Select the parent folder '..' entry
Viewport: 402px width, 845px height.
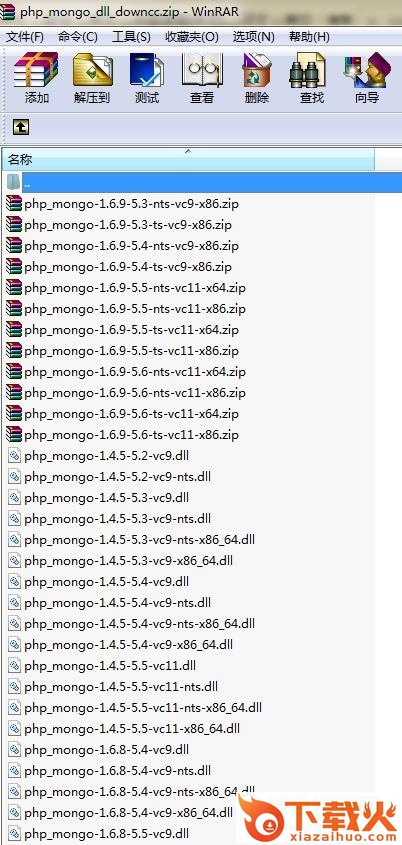click(x=202, y=183)
